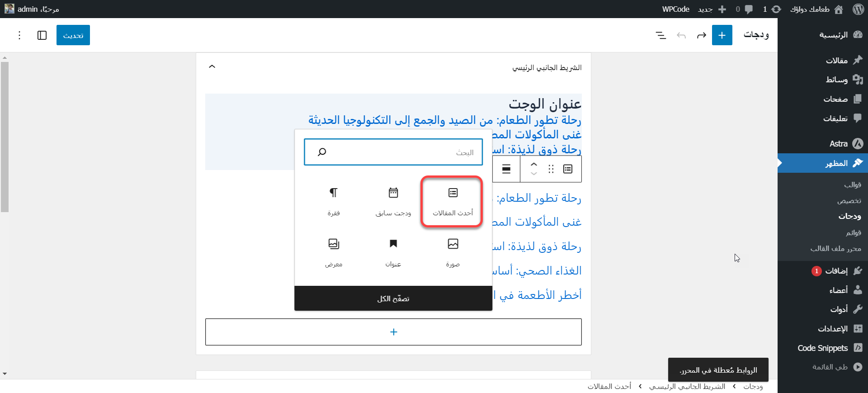Collapse the الشريط الجانبي الرئيسي widget area
The width and height of the screenshot is (868, 393).
212,67
